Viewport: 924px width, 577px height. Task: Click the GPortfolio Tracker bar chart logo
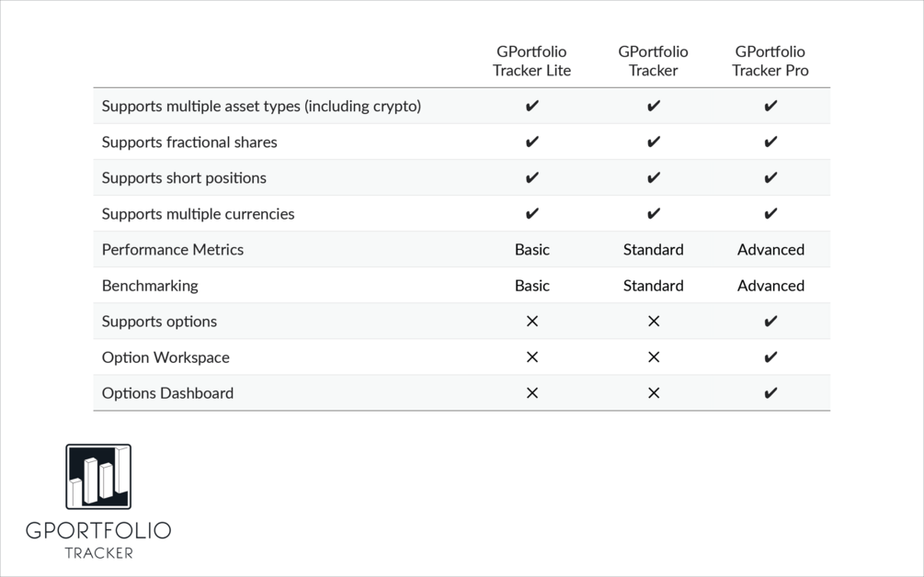98,476
